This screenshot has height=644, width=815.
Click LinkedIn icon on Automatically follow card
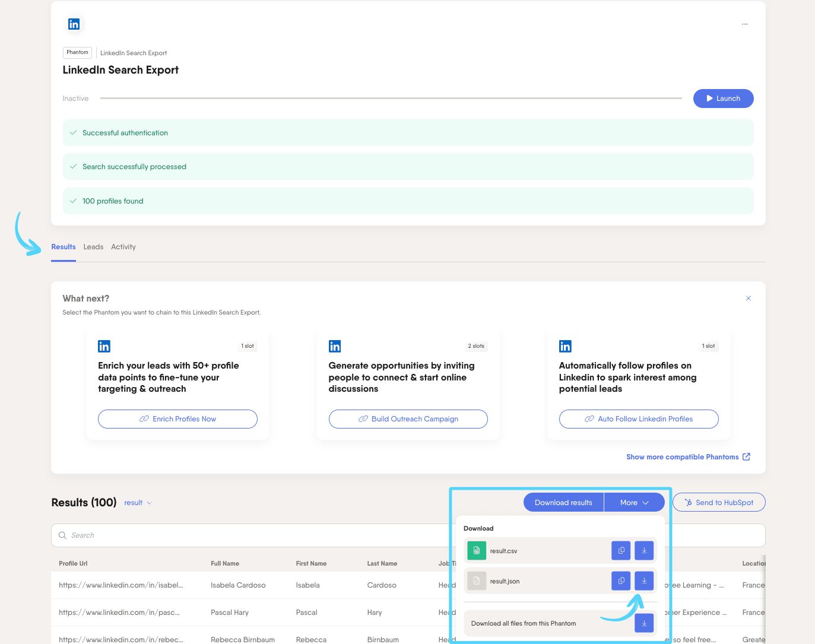565,346
